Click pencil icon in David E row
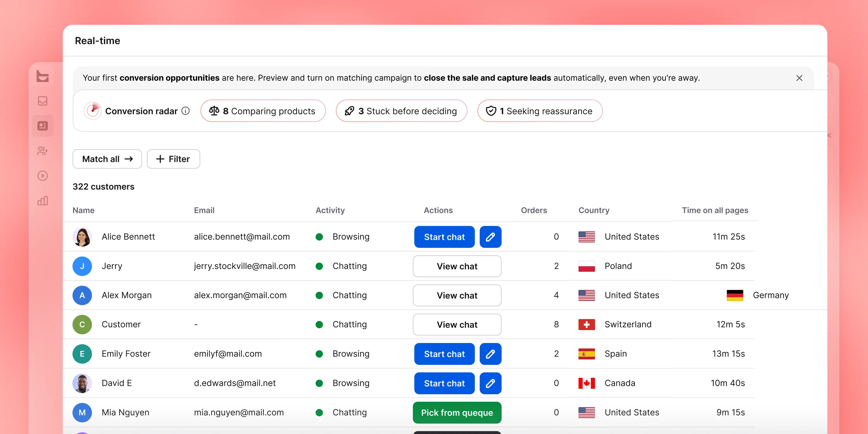Image resolution: width=868 pixels, height=434 pixels. [490, 383]
